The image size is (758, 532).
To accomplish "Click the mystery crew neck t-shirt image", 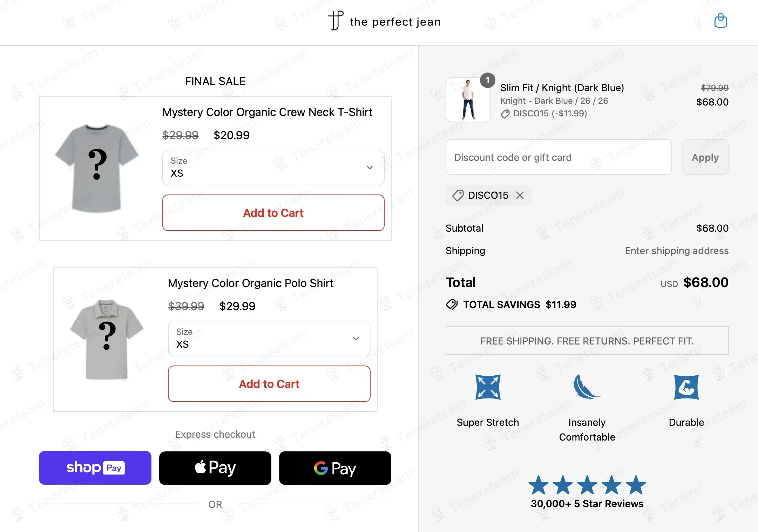I will click(x=97, y=168).
